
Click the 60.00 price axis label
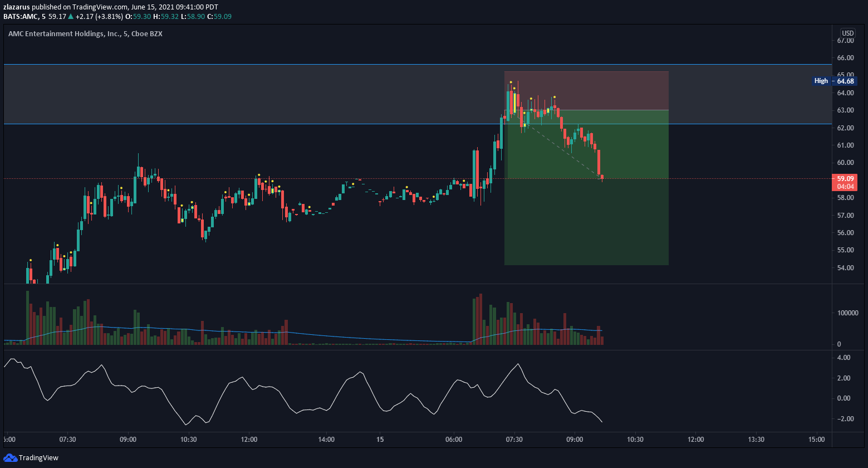845,163
